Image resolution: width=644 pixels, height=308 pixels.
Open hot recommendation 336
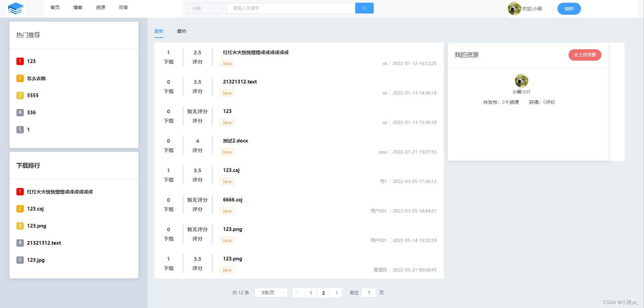pos(31,113)
